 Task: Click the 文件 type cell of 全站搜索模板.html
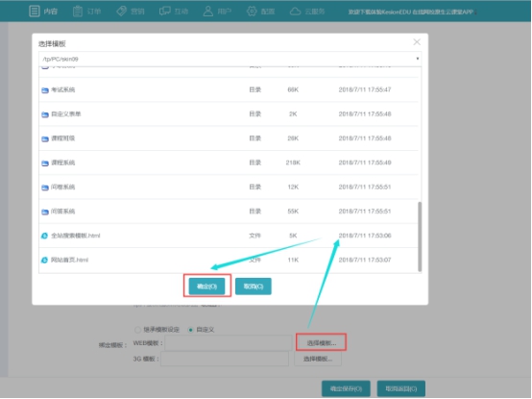254,236
